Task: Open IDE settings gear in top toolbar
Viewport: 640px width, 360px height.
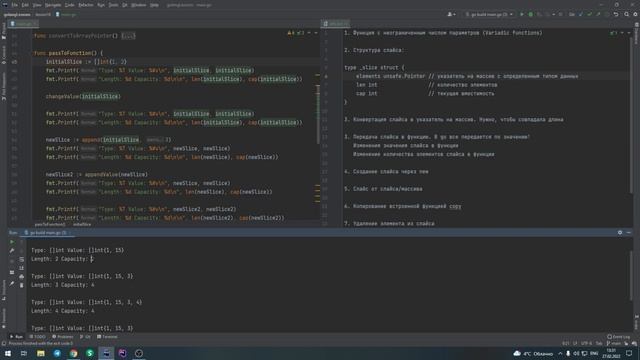Action: click(635, 14)
